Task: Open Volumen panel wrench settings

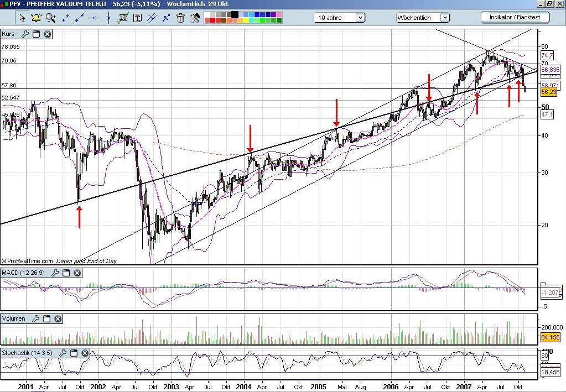Action: [35, 318]
